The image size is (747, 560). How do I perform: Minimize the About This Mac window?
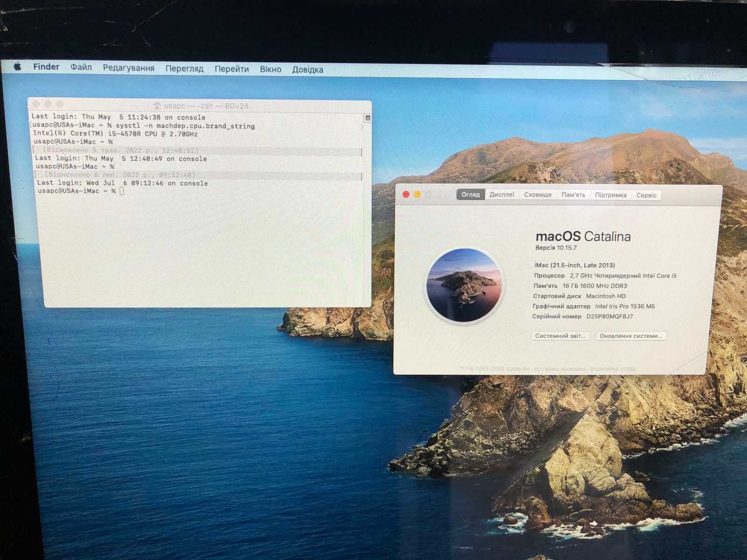point(417,195)
